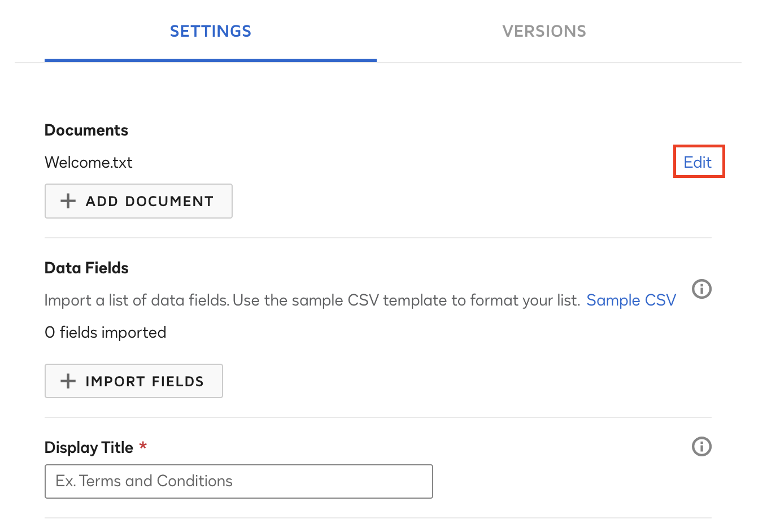
Task: Click the red asterisk beside Display Title
Action: tap(142, 447)
